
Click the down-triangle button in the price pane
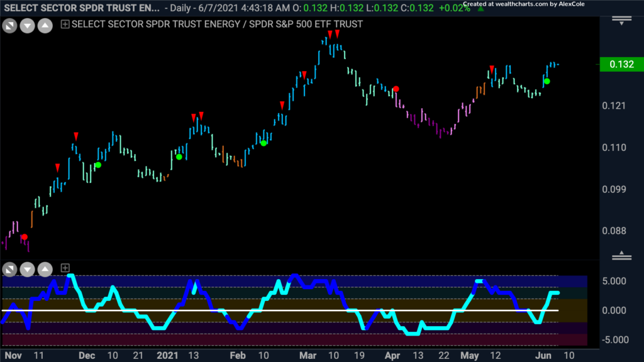pyautogui.click(x=28, y=26)
